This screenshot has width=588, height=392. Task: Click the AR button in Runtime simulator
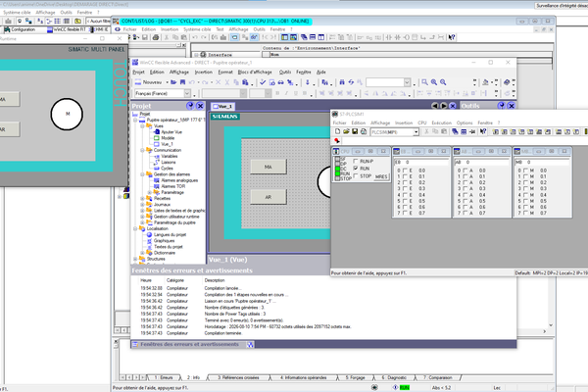point(9,129)
